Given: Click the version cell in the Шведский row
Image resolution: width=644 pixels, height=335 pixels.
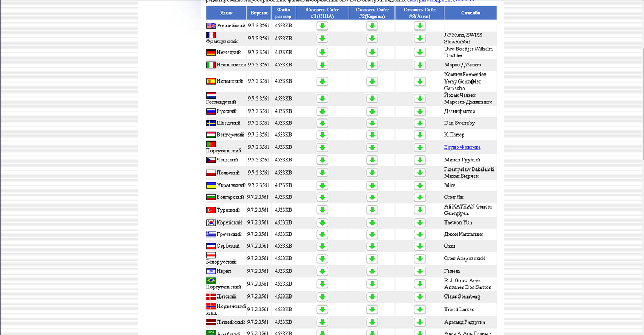Looking at the screenshot, I should point(259,123).
